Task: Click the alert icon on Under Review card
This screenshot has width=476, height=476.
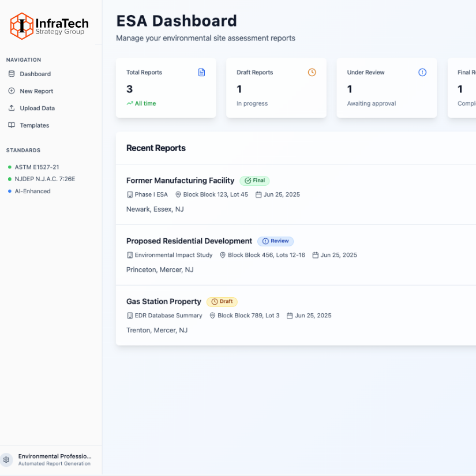Action: (x=422, y=73)
